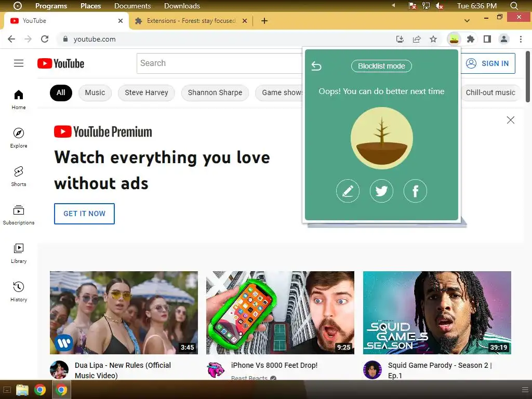Click the install app icon in address bar
Image resolution: width=532 pixels, height=399 pixels.
click(x=400, y=39)
